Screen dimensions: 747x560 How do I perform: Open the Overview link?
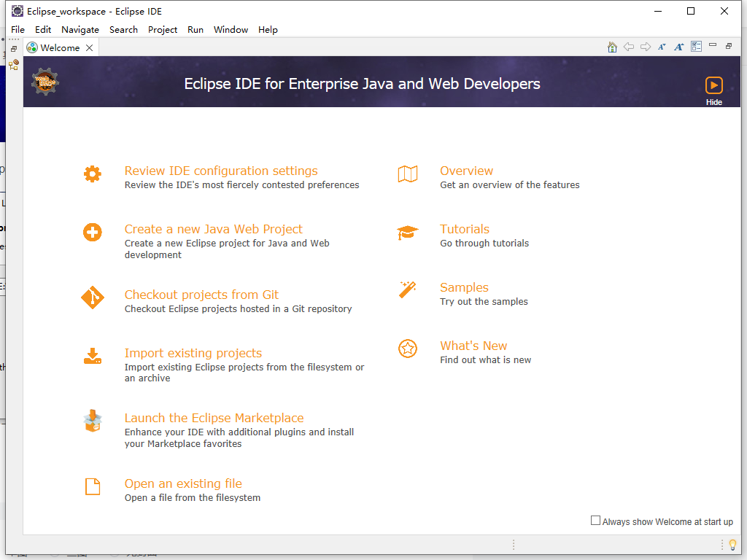(466, 171)
